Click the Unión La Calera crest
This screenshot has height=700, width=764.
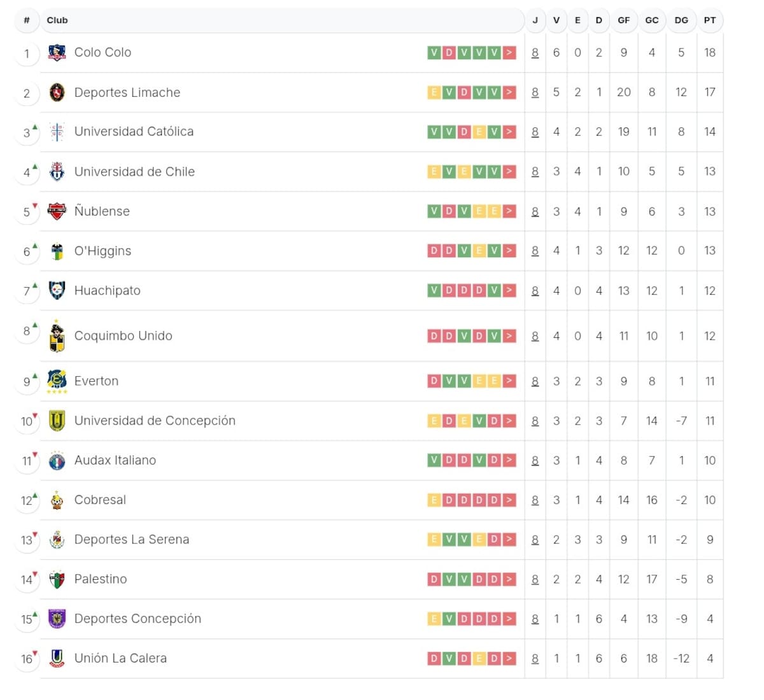(x=57, y=658)
